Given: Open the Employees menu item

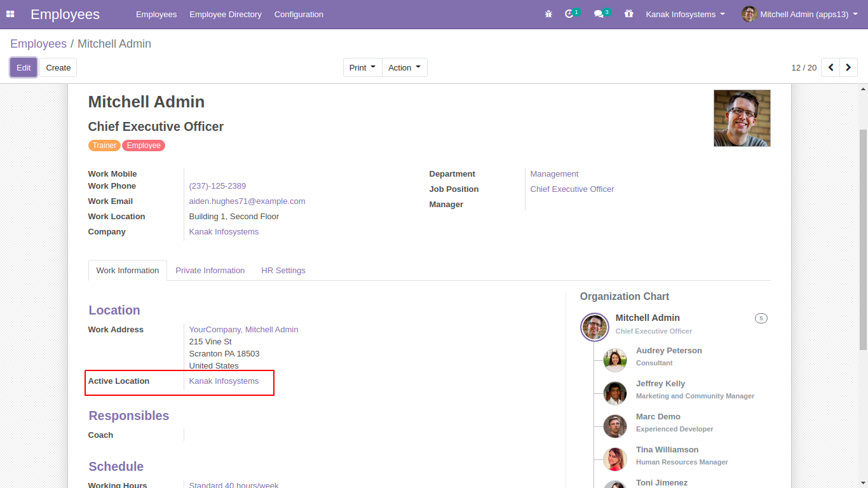Looking at the screenshot, I should (156, 14).
